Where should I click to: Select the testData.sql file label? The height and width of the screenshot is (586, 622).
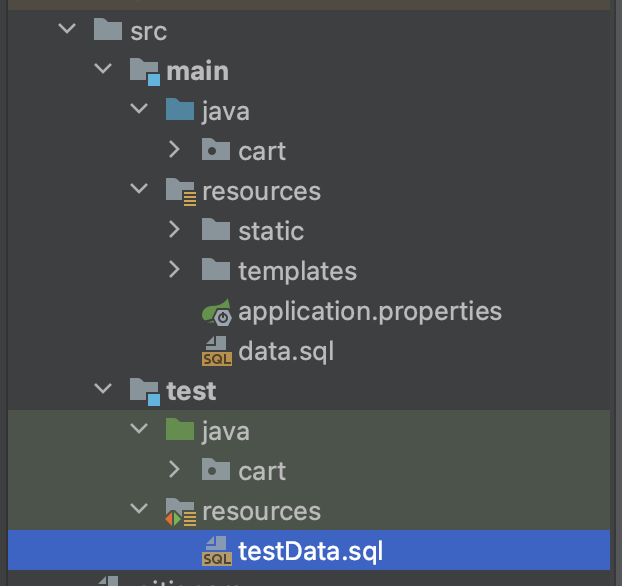coord(310,552)
